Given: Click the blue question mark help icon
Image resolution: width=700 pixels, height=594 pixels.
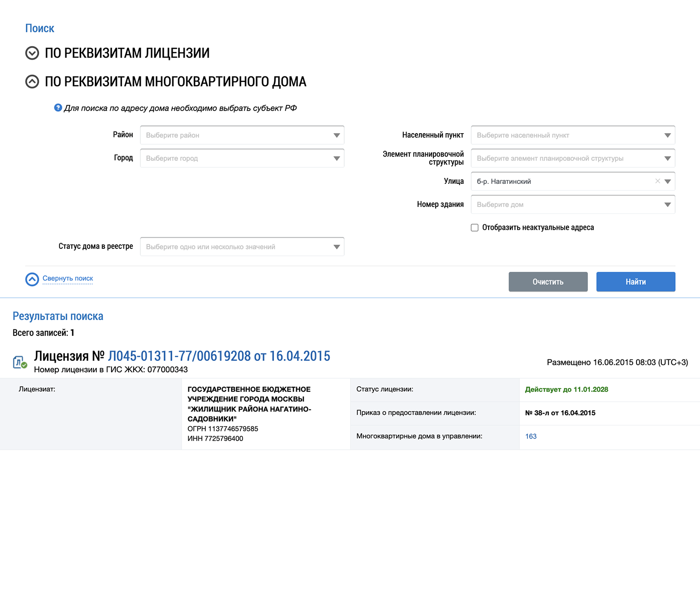Looking at the screenshot, I should click(58, 108).
